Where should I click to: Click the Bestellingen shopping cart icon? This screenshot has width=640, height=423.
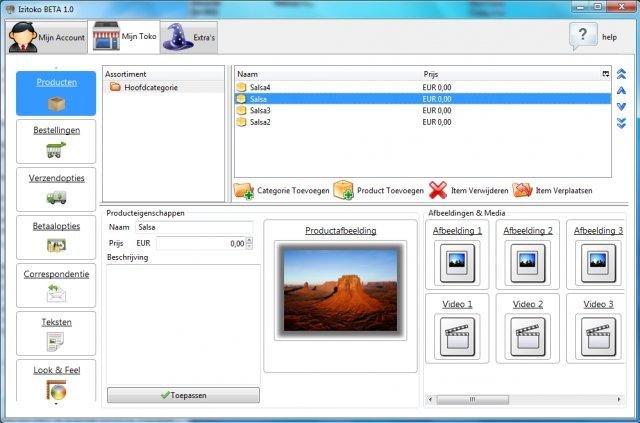pos(56,150)
